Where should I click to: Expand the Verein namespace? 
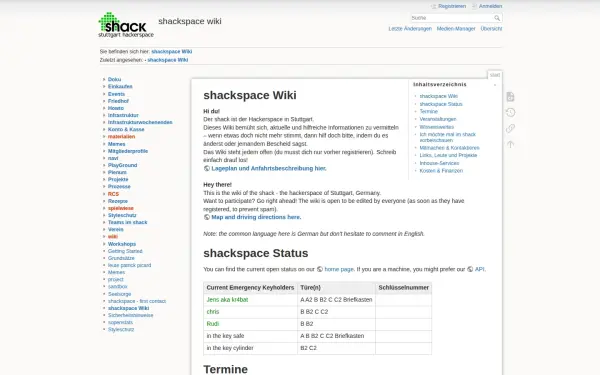tap(116, 230)
